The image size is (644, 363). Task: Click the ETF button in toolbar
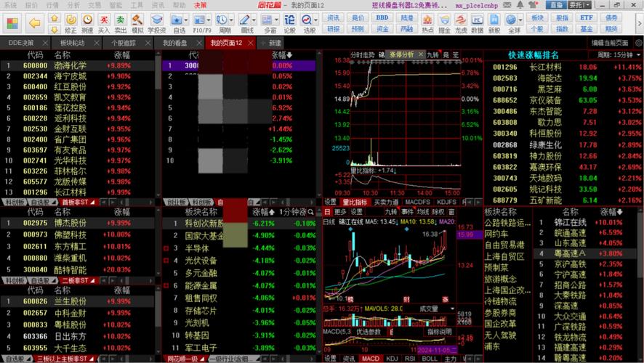tap(584, 17)
